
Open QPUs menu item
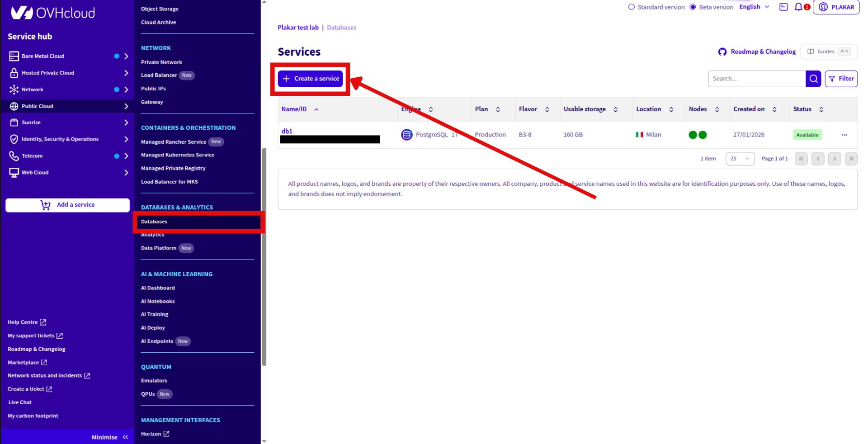coord(148,394)
